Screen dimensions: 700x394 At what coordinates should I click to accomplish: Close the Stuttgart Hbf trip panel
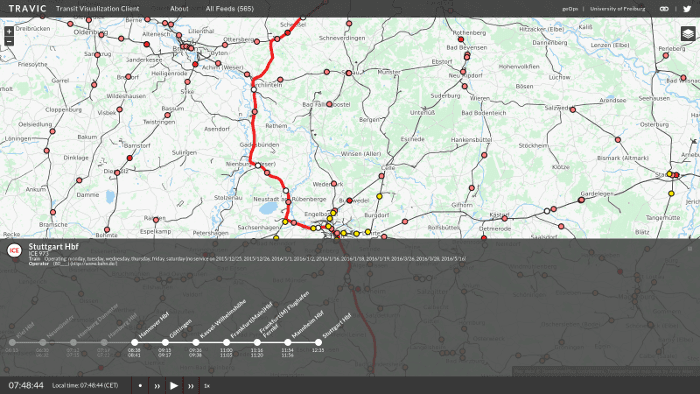[x=690, y=249]
